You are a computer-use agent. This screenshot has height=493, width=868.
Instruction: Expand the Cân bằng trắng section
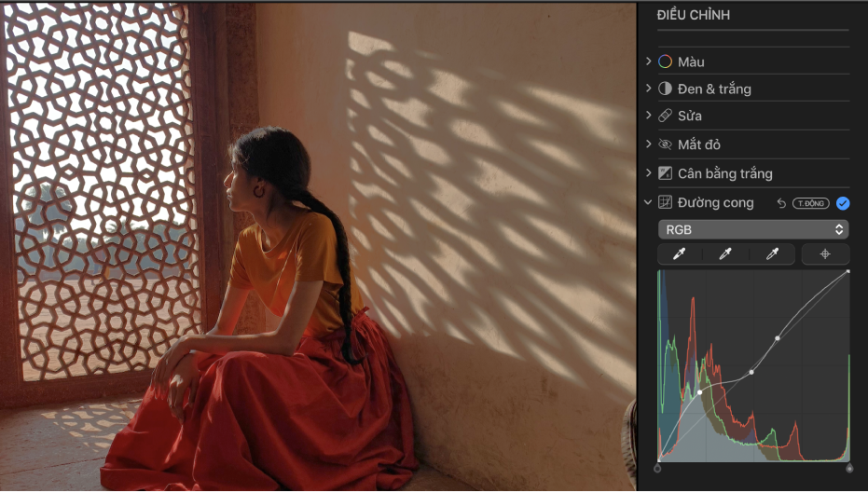[648, 173]
